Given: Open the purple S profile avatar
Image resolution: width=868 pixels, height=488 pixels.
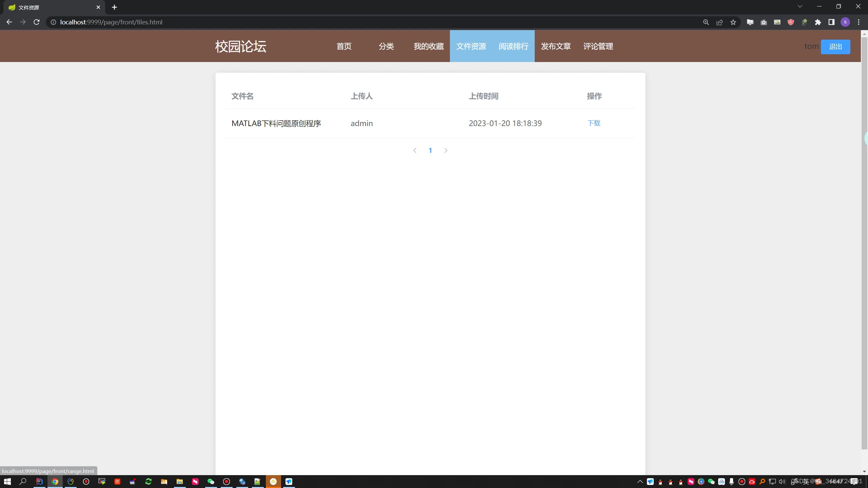Looking at the screenshot, I should 845,22.
